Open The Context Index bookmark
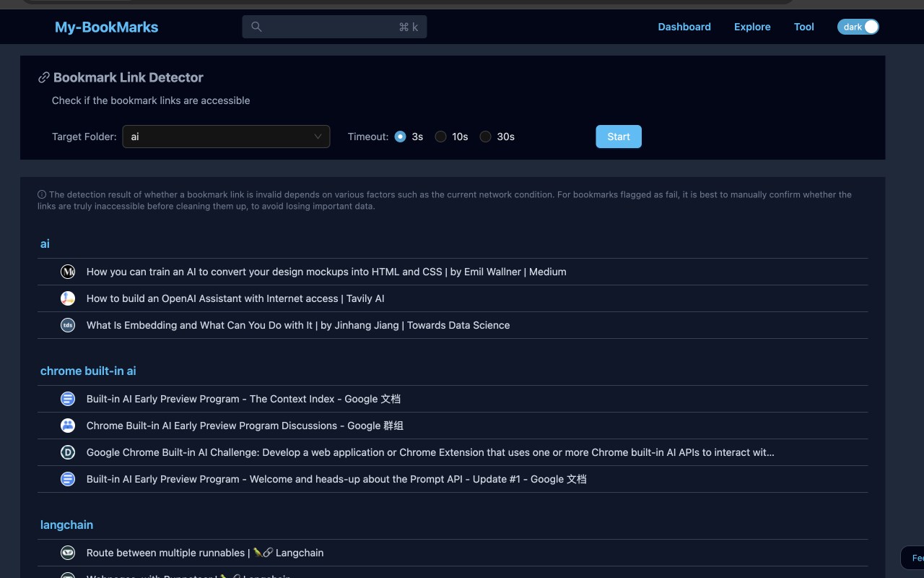Image resolution: width=924 pixels, height=578 pixels. (x=243, y=399)
